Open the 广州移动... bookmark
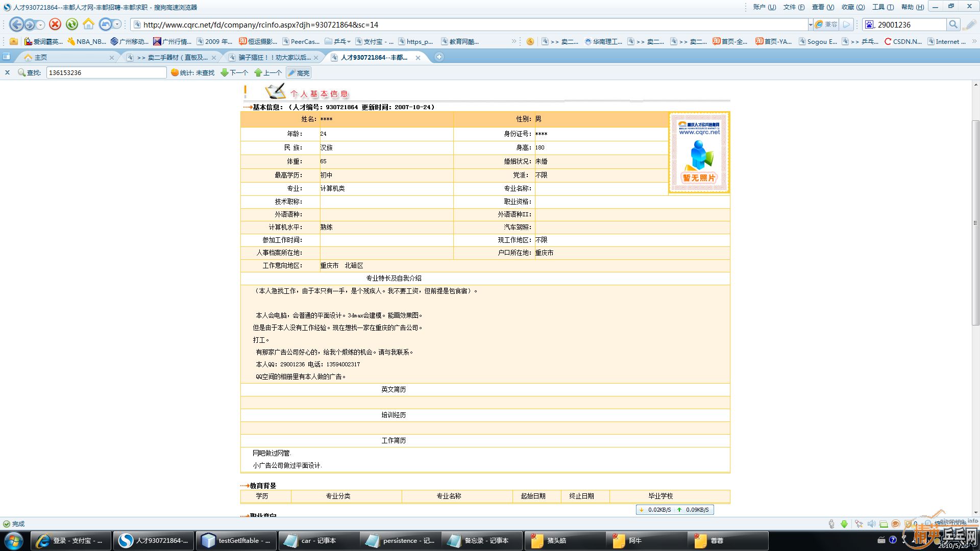 pos(130,41)
